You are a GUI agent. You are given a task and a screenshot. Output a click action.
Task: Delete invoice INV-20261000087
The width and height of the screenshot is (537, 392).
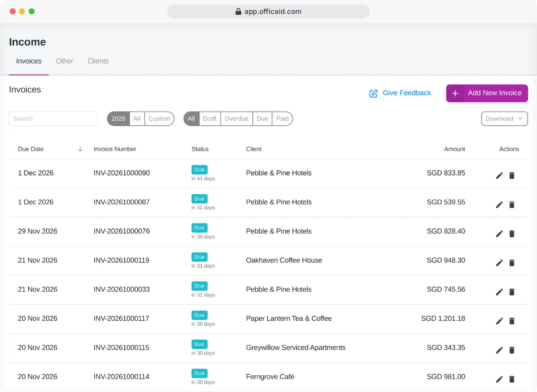(512, 205)
